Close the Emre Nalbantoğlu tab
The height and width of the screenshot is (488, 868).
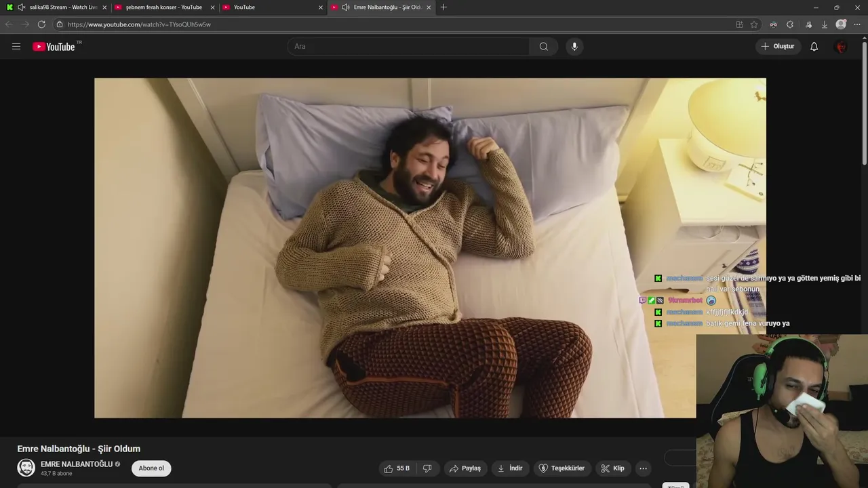coord(429,7)
